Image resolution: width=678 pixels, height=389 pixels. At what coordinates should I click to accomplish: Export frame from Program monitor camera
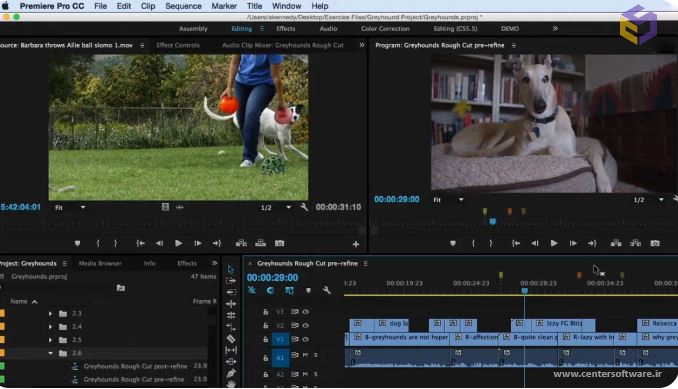(655, 243)
